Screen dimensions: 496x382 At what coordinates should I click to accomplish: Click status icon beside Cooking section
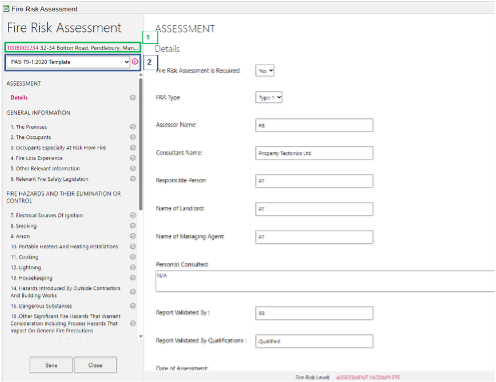[133, 257]
